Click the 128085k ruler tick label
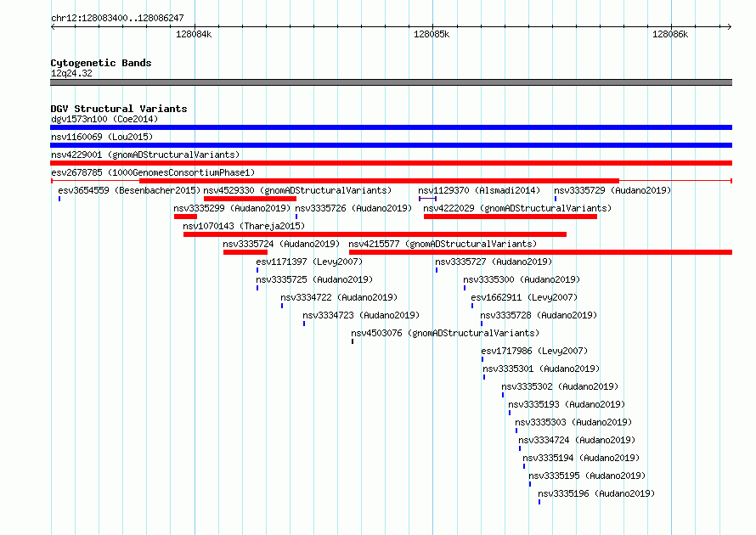The image size is (756, 535). coord(432,34)
